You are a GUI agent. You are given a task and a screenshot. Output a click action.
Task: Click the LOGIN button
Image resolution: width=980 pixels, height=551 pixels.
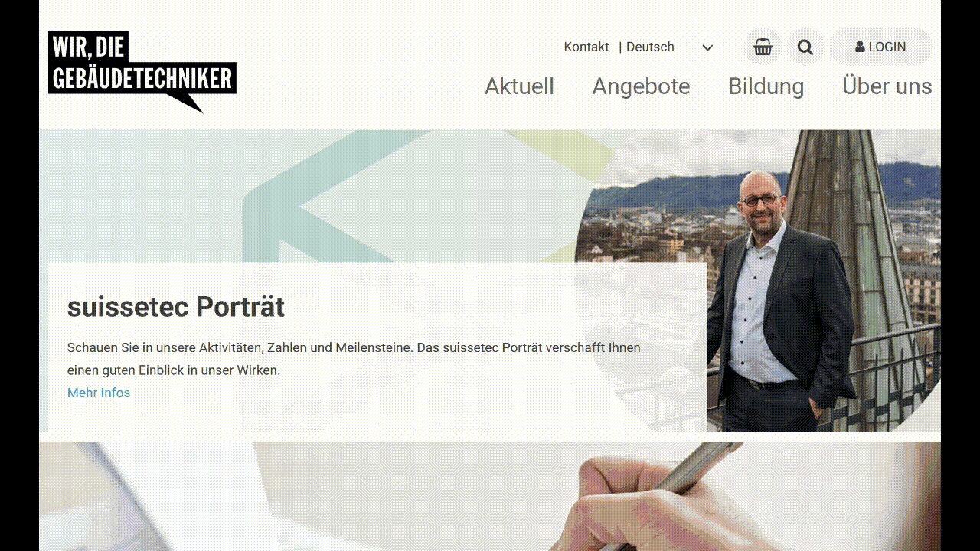pos(881,47)
